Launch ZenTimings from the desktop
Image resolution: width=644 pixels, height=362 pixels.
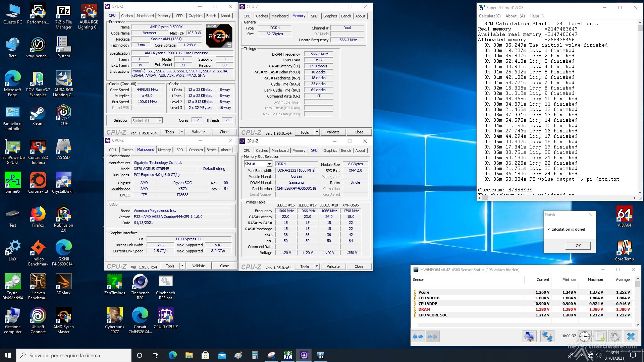115,285
